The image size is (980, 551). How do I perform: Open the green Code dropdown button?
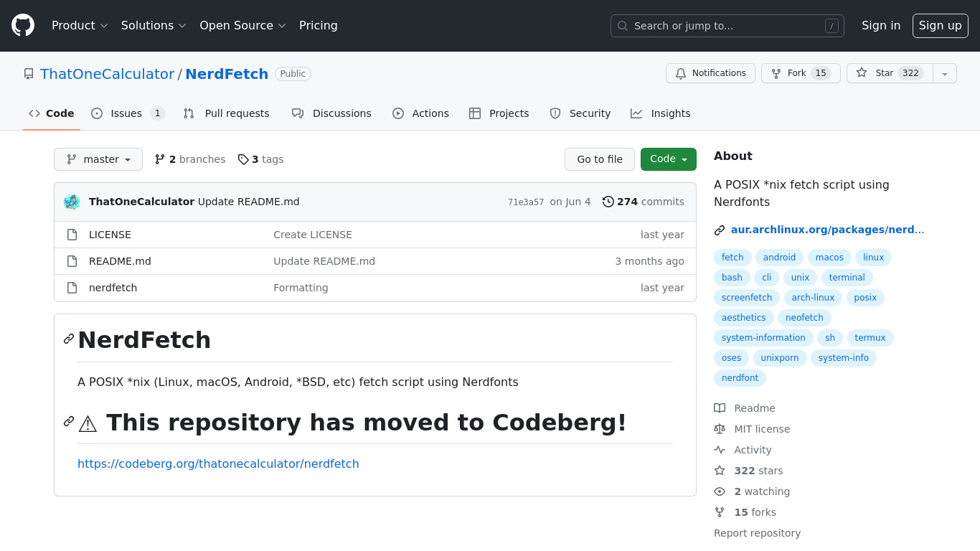click(x=669, y=159)
